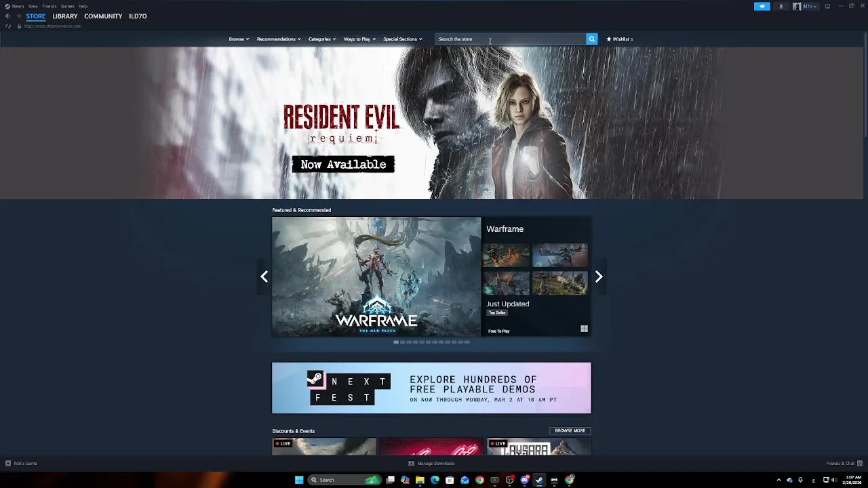Click the Now Available button on Resident Evil banner

(343, 164)
